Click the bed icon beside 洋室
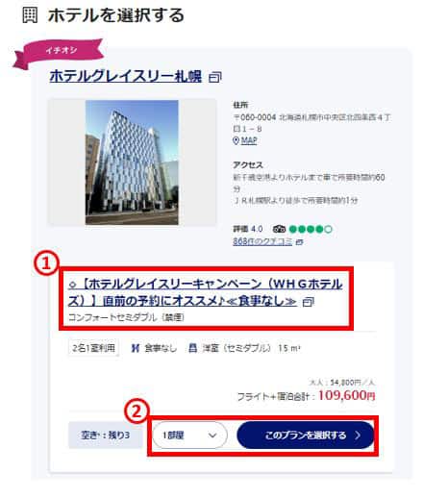448x498 pixels. tap(192, 348)
